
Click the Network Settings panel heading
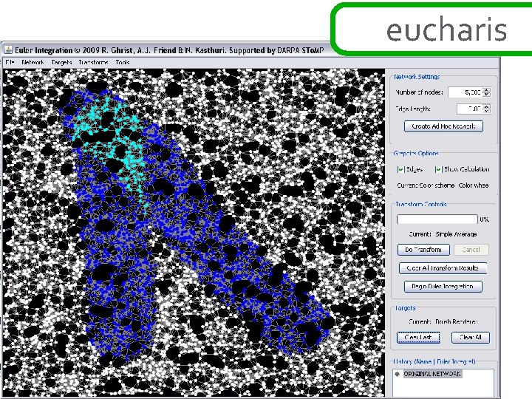click(x=417, y=77)
